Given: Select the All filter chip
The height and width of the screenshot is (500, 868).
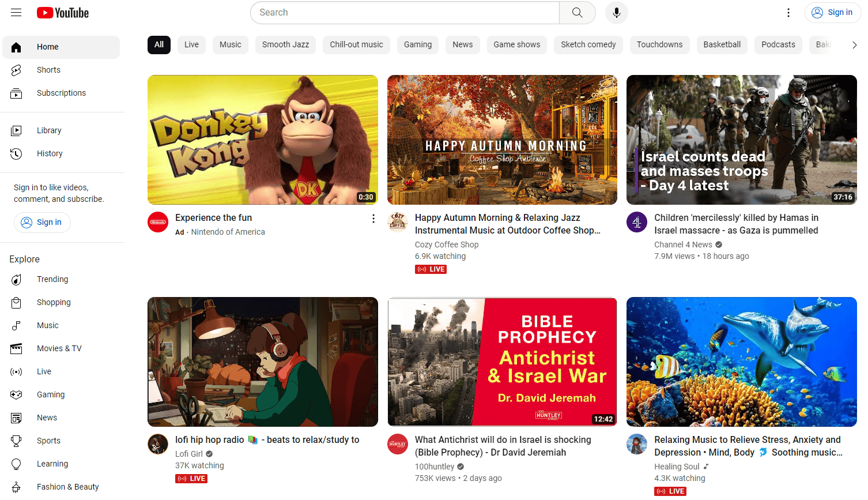Looking at the screenshot, I should tap(159, 44).
